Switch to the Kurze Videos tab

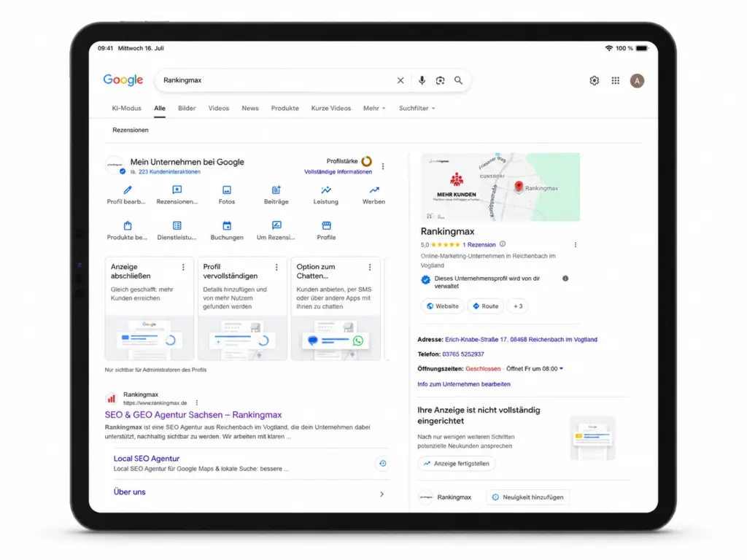tap(331, 109)
